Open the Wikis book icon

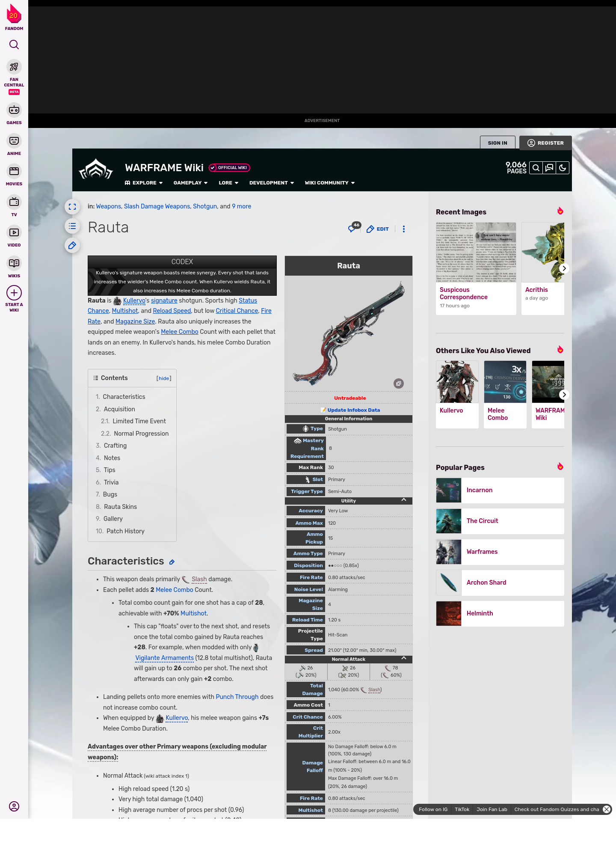click(14, 263)
